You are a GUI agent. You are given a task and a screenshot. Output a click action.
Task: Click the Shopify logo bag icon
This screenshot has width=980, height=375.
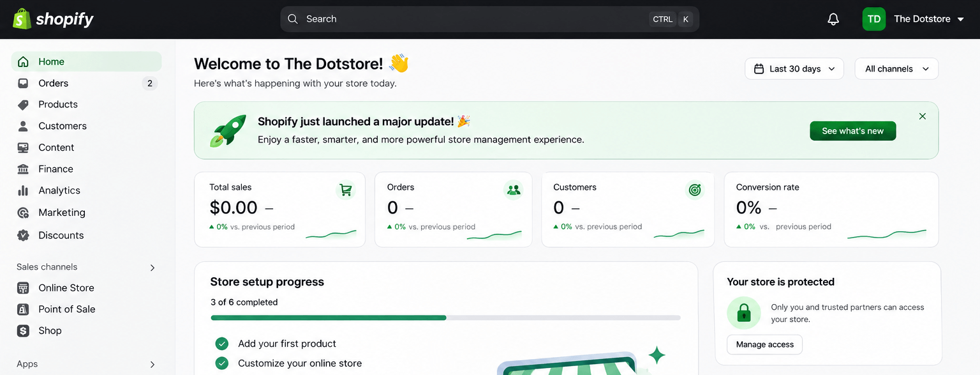click(22, 19)
